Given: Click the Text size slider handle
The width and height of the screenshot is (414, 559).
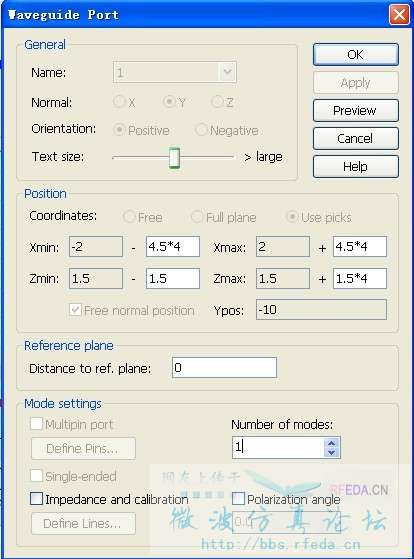Looking at the screenshot, I should (174, 158).
